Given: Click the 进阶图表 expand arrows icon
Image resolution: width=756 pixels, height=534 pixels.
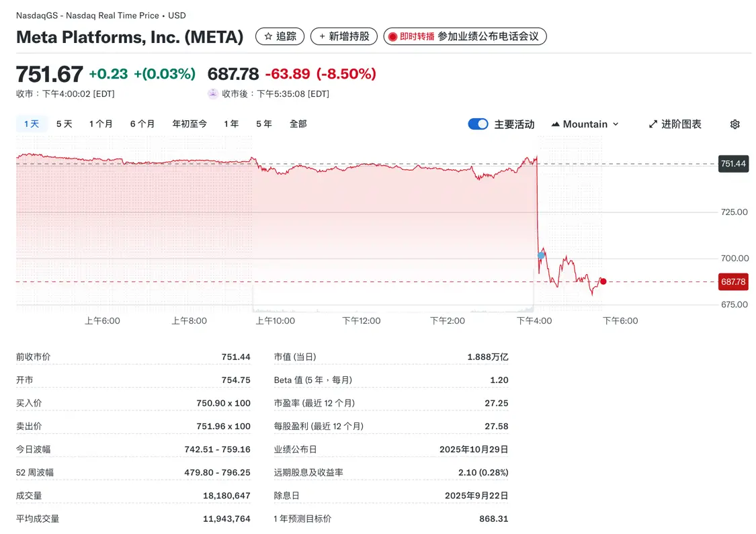Looking at the screenshot, I should coord(653,124).
